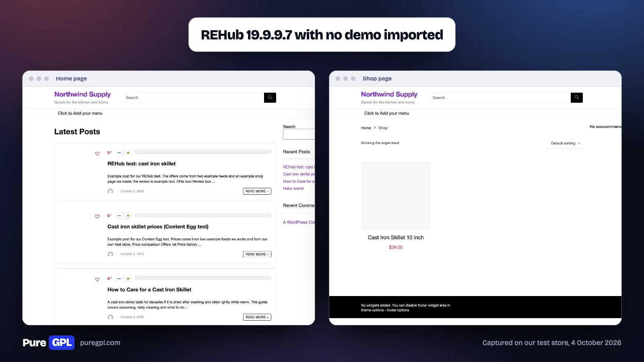Open the "Hello world!" recent post link

[293, 189]
